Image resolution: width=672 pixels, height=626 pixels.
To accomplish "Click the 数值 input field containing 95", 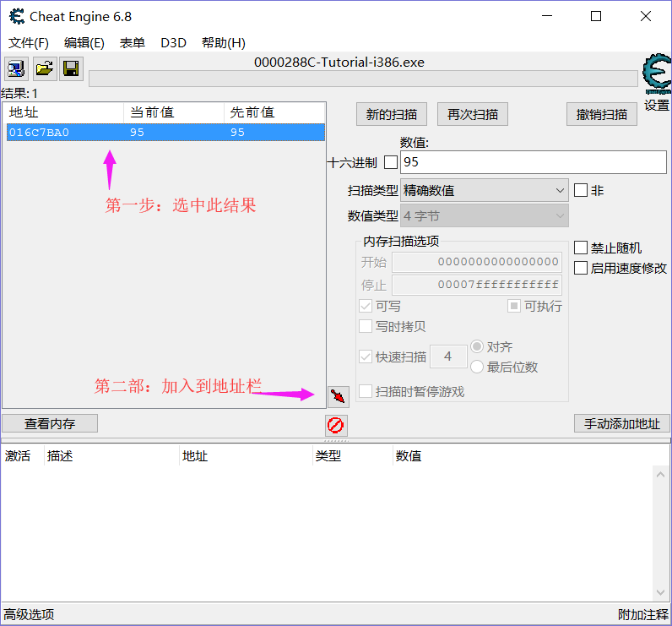I will point(534,162).
